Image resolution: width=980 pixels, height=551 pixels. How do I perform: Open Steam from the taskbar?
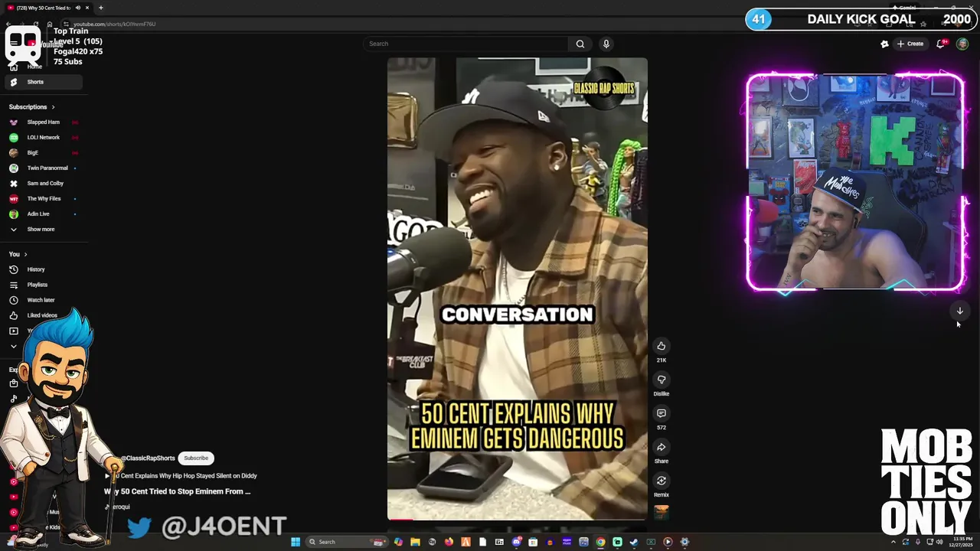(634, 542)
